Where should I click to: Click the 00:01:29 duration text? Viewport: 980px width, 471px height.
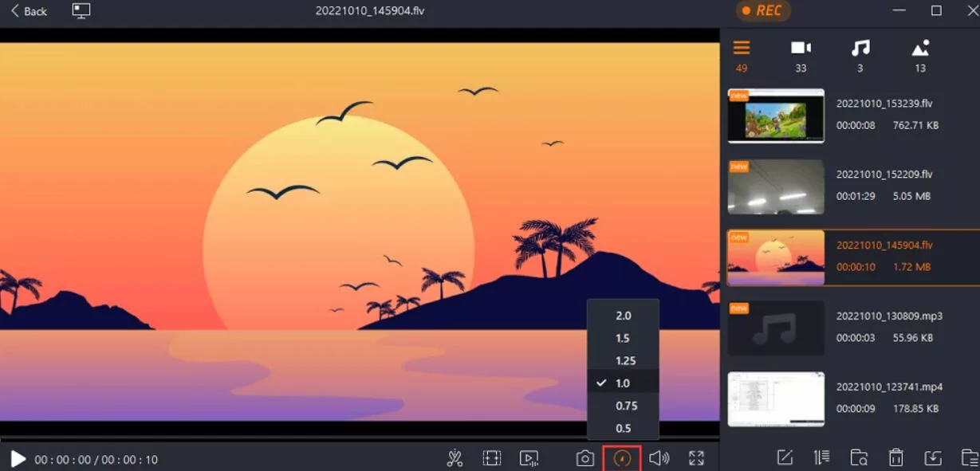pyautogui.click(x=856, y=196)
